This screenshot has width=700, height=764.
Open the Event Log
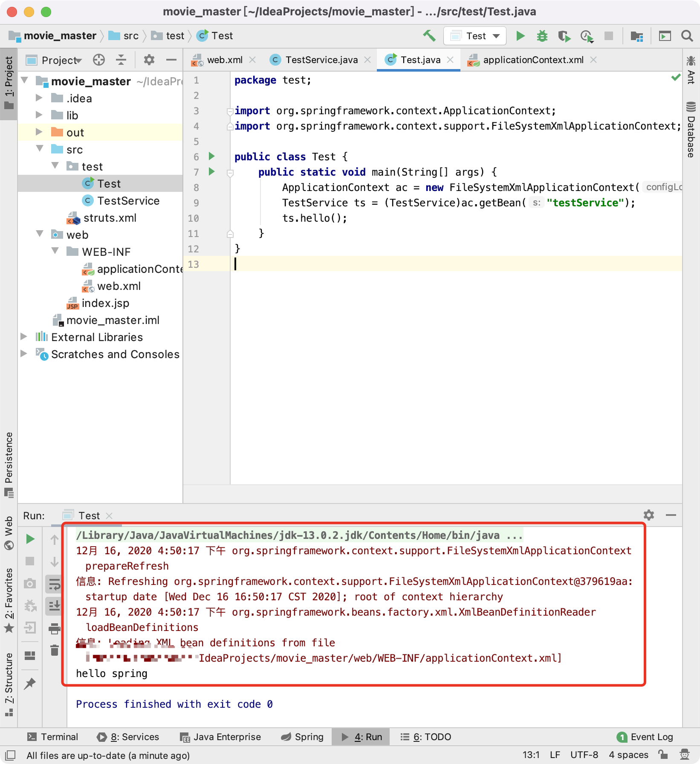pos(645,737)
